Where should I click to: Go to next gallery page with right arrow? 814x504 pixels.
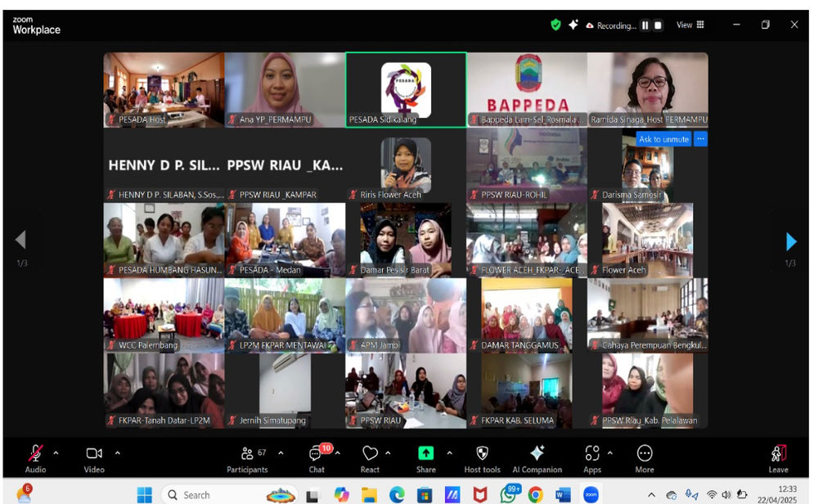[790, 241]
